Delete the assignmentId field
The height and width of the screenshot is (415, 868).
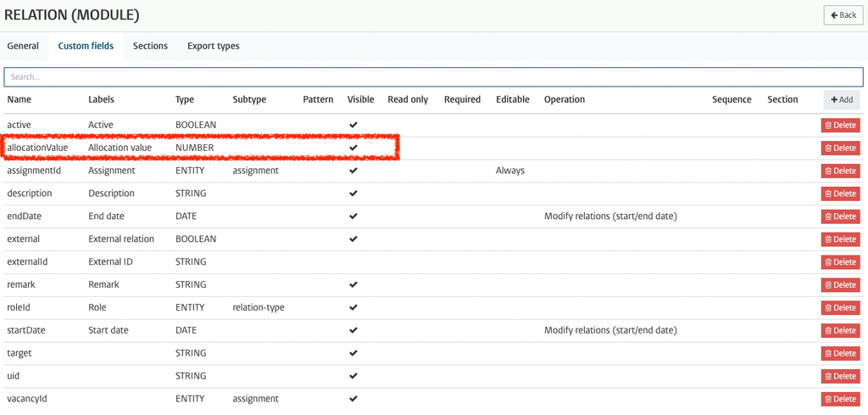[x=840, y=171]
